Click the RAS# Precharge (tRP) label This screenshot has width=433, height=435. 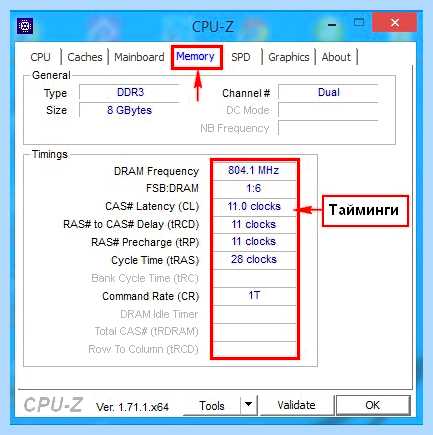(x=145, y=242)
